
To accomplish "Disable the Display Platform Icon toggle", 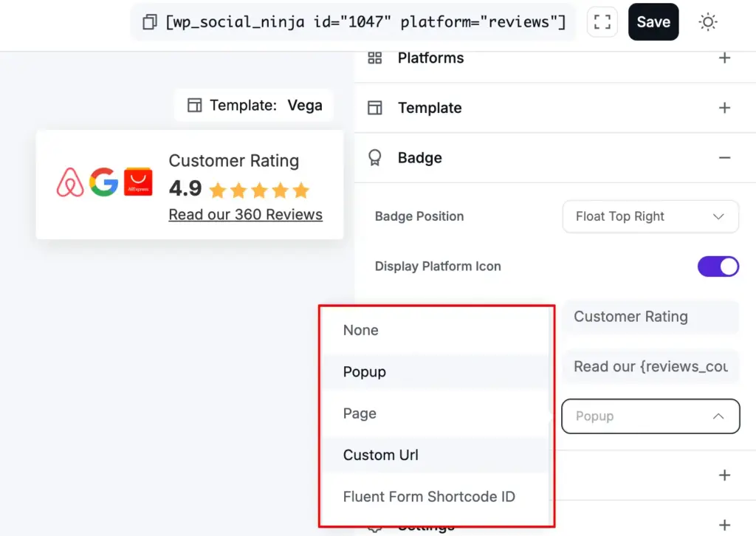I will [718, 267].
